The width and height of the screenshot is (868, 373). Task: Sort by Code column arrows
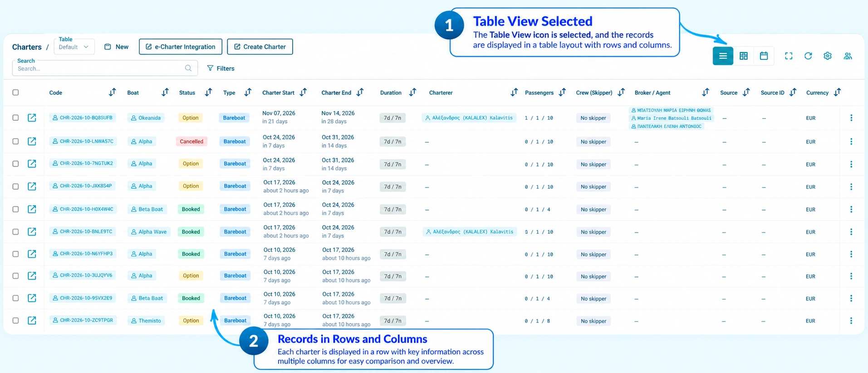point(112,92)
